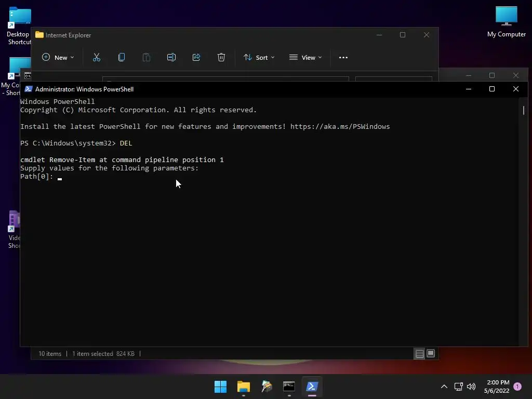
Task: Select the Desktop Shortcut desktop icon
Action: (x=19, y=26)
